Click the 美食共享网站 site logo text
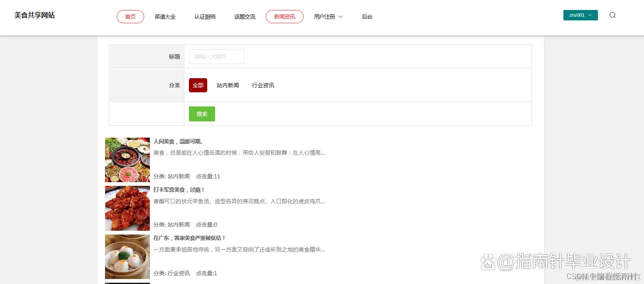644x284 pixels. [x=34, y=15]
